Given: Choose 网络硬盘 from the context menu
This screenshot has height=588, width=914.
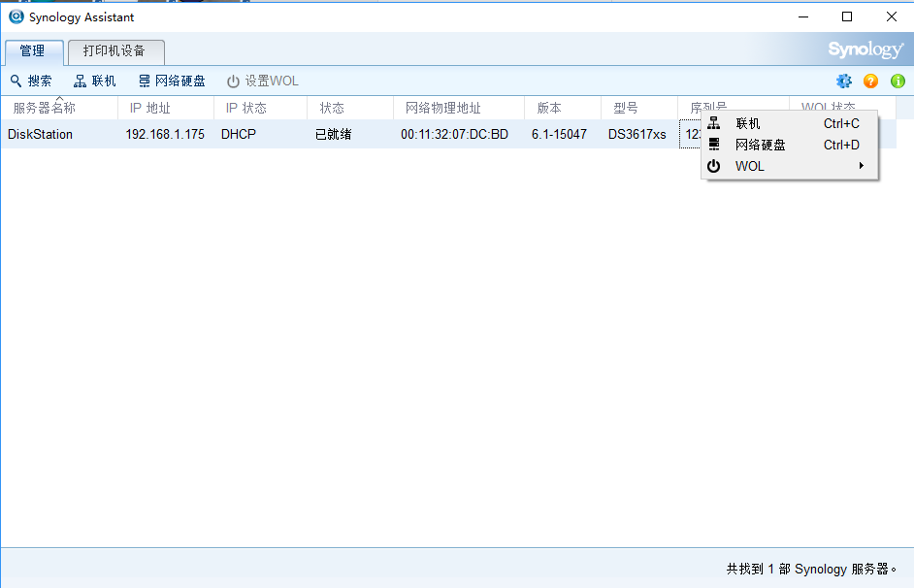Looking at the screenshot, I should 789,145.
